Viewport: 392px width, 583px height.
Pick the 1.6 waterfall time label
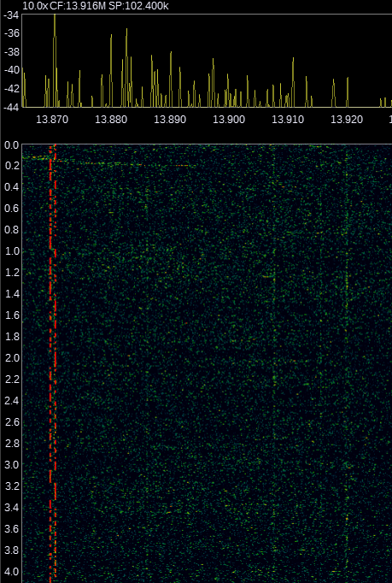tap(11, 315)
